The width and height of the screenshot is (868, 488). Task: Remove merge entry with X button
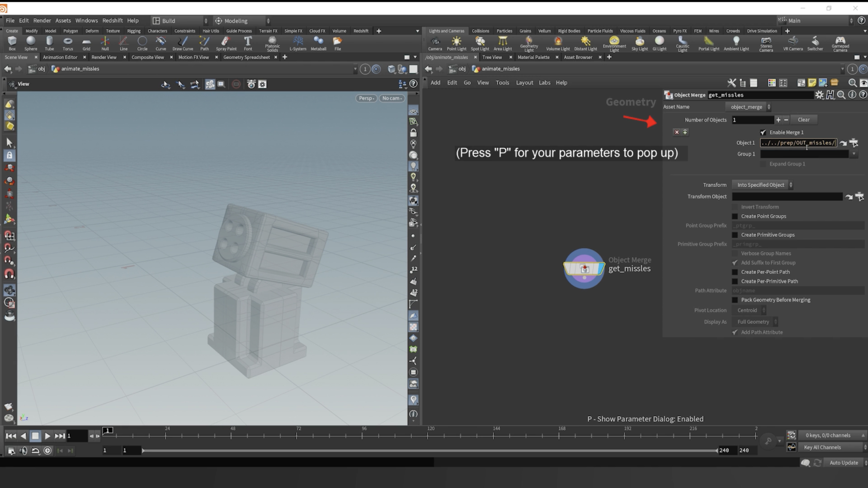pyautogui.click(x=677, y=132)
